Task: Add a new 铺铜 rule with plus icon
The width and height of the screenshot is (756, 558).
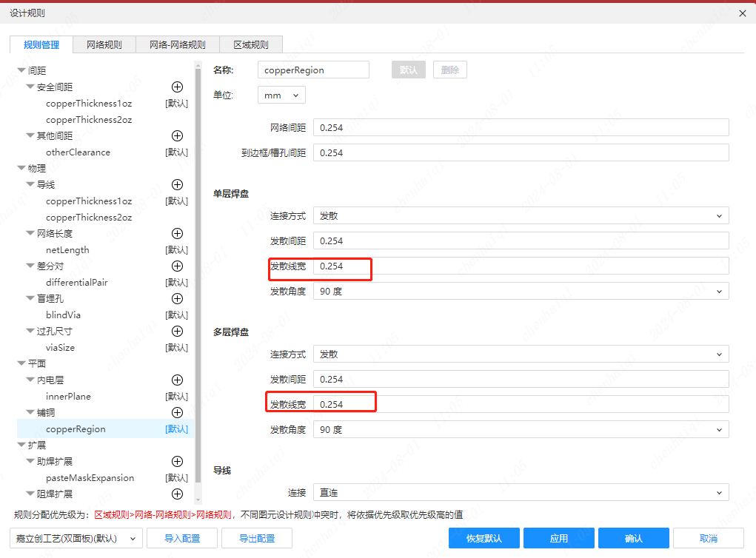Action: point(177,413)
